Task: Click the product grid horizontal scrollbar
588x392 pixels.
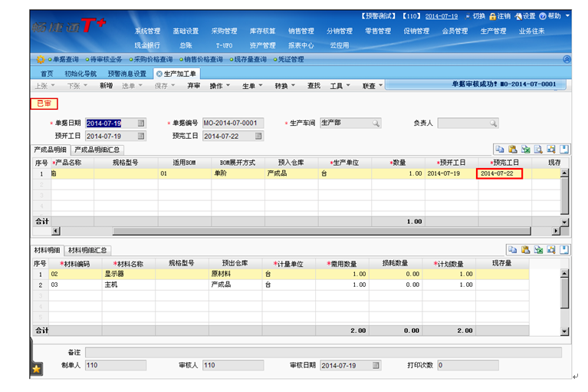Action: (307, 231)
